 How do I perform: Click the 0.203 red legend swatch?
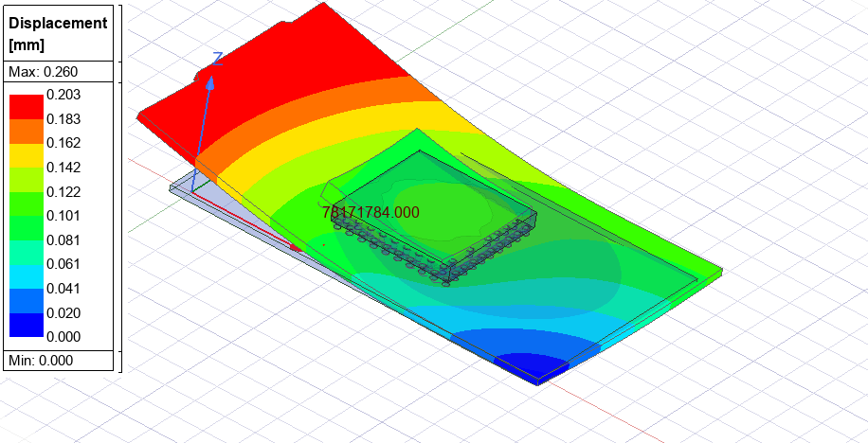[26, 107]
